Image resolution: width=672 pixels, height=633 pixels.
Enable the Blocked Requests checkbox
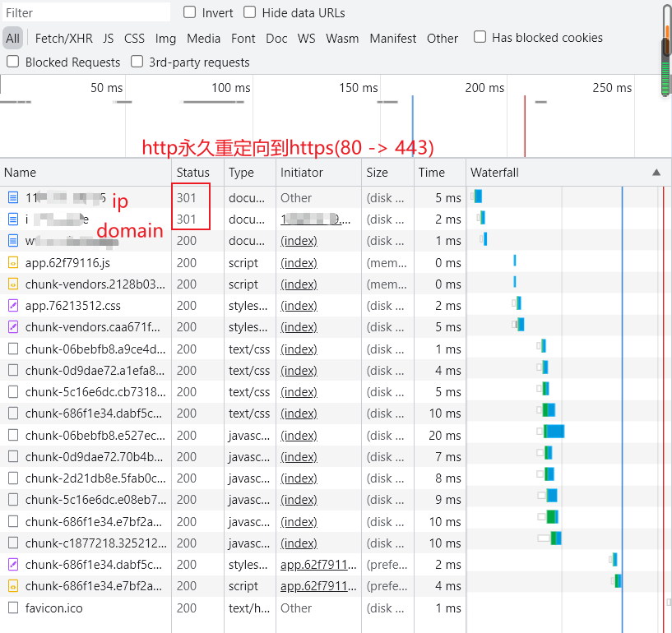coord(13,62)
